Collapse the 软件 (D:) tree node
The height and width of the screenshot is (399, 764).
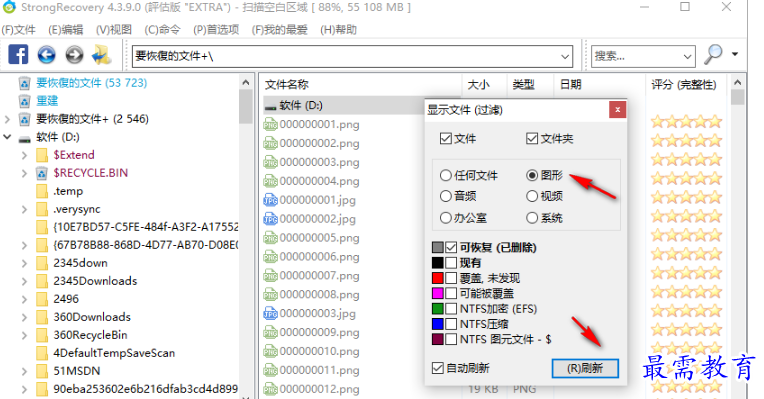(7, 137)
